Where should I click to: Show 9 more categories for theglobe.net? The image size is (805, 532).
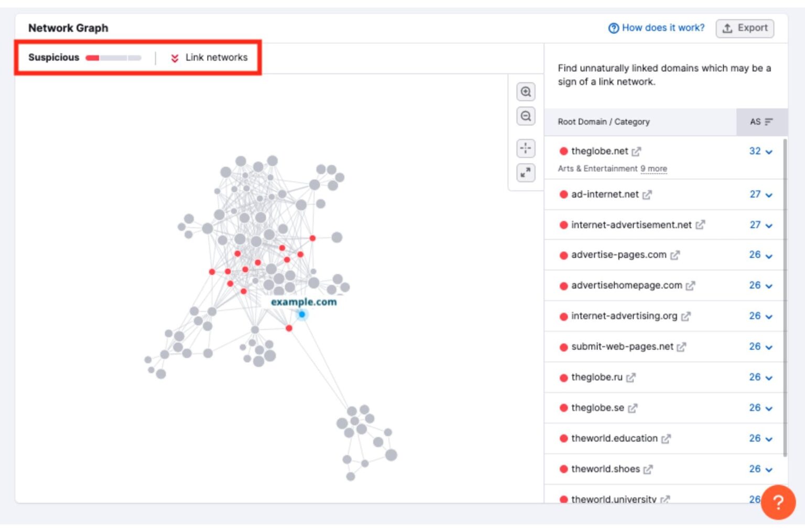654,169
